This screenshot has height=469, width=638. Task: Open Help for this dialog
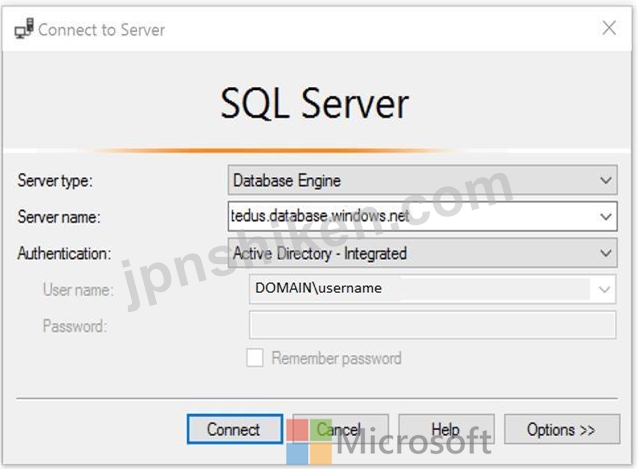click(446, 429)
